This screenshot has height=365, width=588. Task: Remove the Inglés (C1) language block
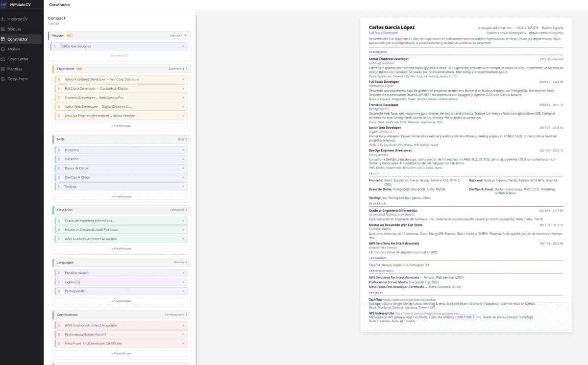(x=183, y=282)
